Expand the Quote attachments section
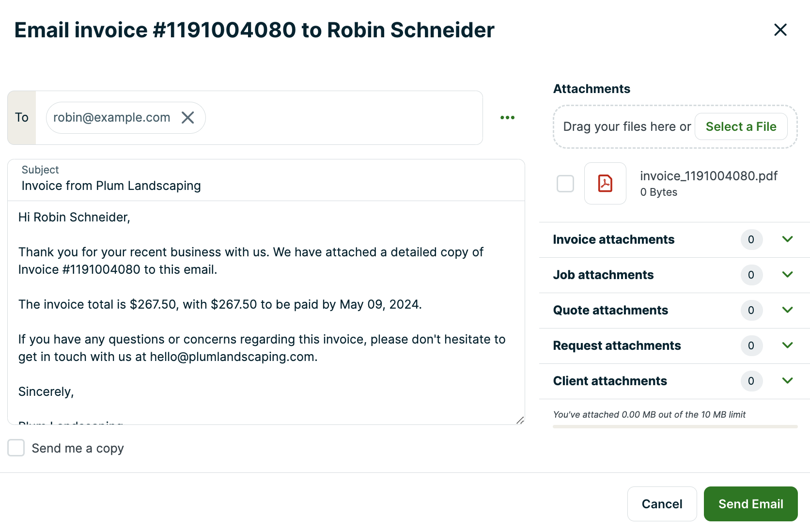This screenshot has width=810, height=532. pyautogui.click(x=787, y=310)
